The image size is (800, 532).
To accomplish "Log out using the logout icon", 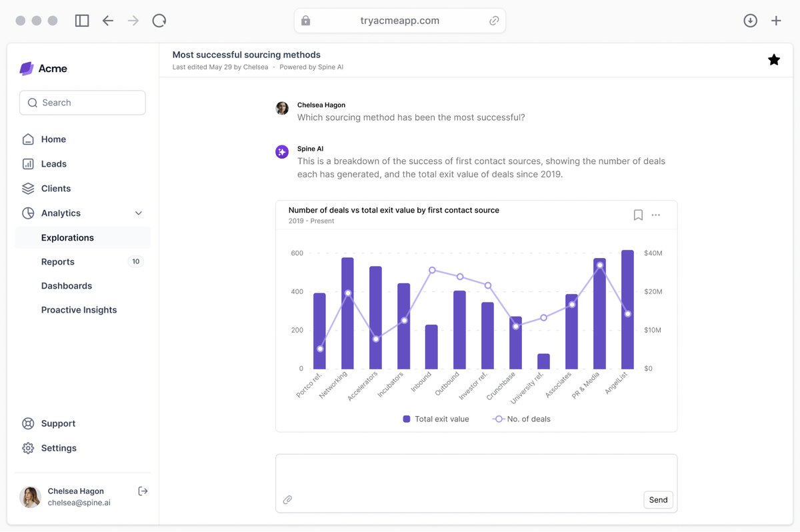I will (x=143, y=491).
